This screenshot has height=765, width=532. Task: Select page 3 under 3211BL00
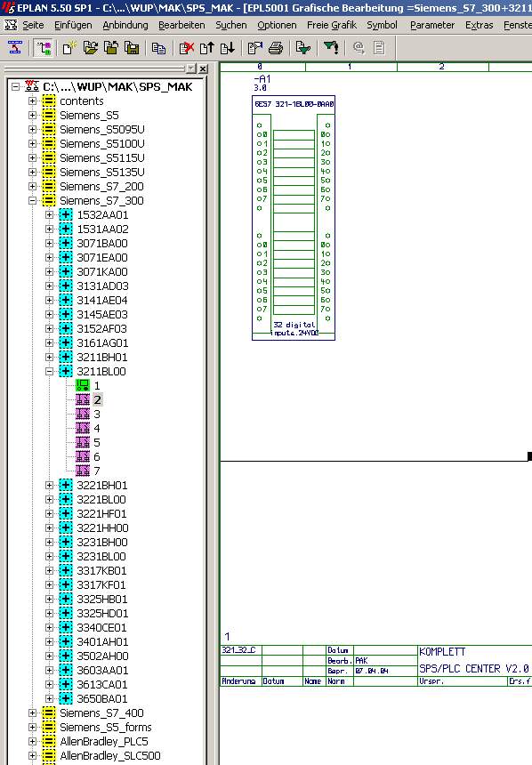(x=97, y=415)
